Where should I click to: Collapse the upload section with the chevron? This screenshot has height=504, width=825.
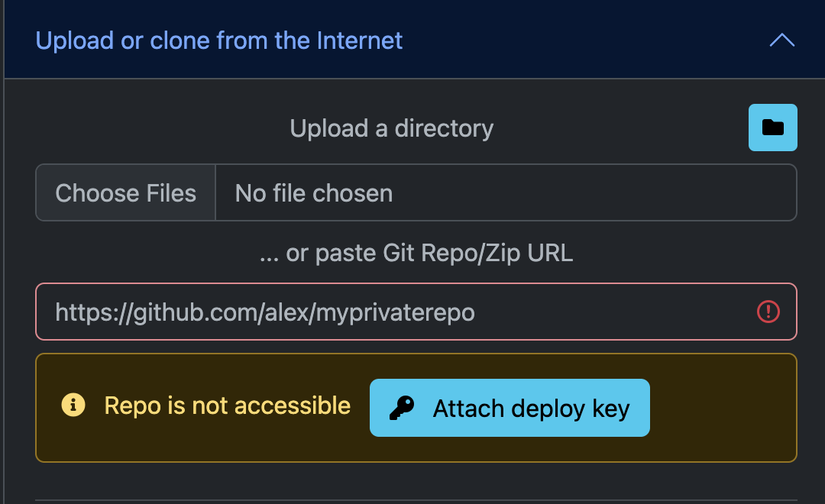point(781,40)
